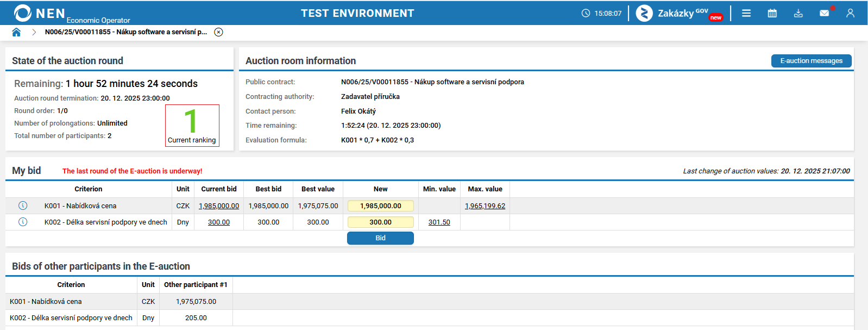
Task: Open the downloads icon in header
Action: [798, 13]
